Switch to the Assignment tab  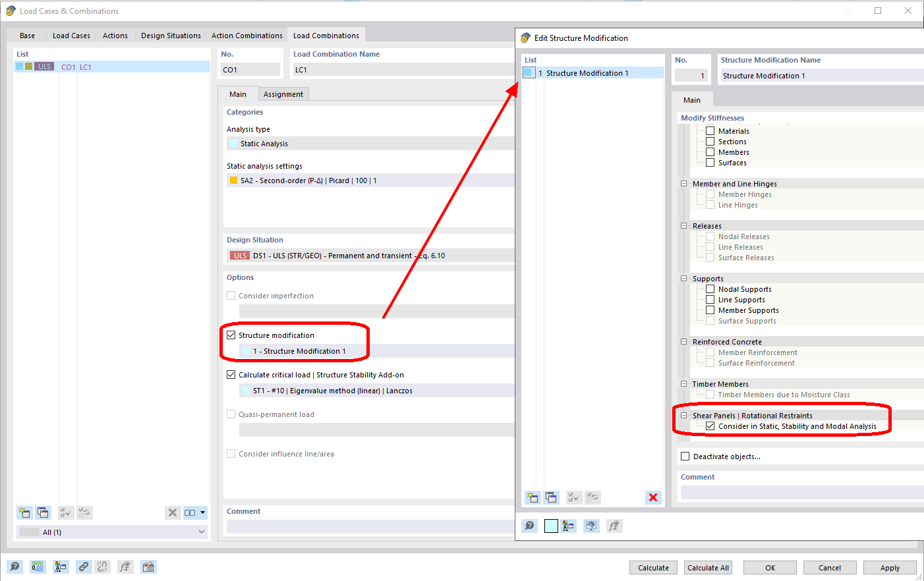click(x=283, y=94)
